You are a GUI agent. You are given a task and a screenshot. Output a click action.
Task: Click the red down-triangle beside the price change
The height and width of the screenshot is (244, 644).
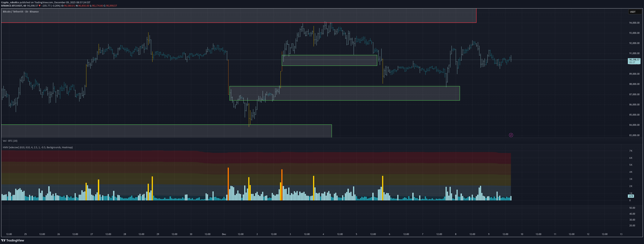[39, 6]
